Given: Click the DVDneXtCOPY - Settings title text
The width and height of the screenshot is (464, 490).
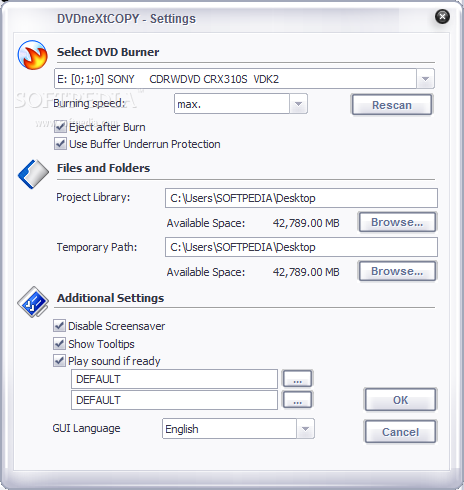Looking at the screenshot, I should (126, 19).
